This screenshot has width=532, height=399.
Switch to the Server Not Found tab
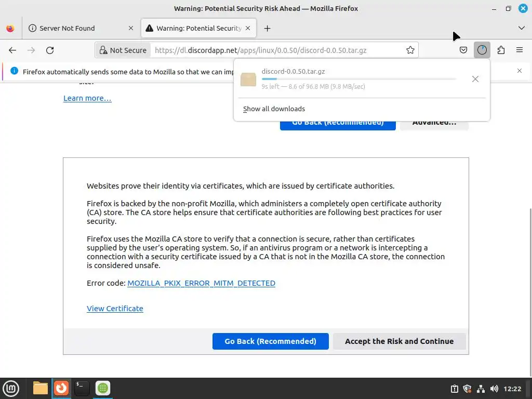(x=81, y=28)
